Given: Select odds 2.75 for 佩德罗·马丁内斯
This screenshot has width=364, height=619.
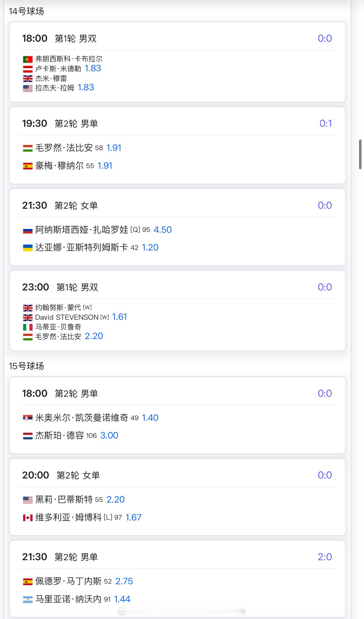Looking at the screenshot, I should (124, 581).
